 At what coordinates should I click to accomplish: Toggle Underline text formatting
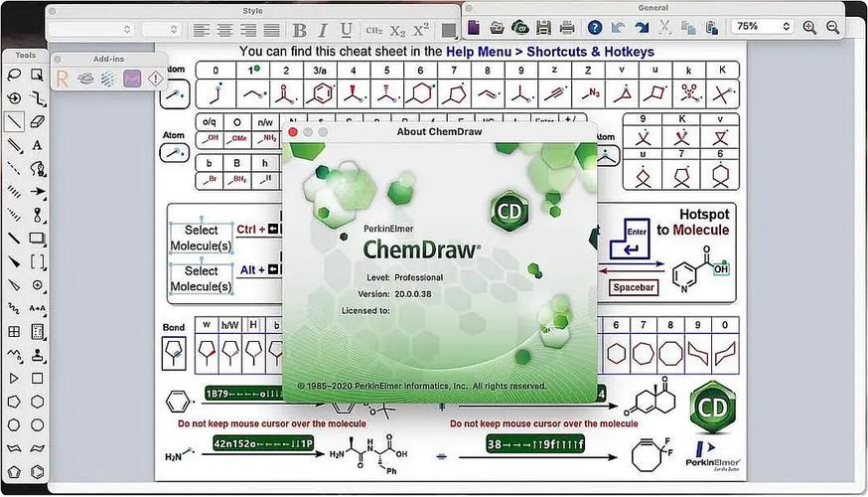(x=347, y=31)
